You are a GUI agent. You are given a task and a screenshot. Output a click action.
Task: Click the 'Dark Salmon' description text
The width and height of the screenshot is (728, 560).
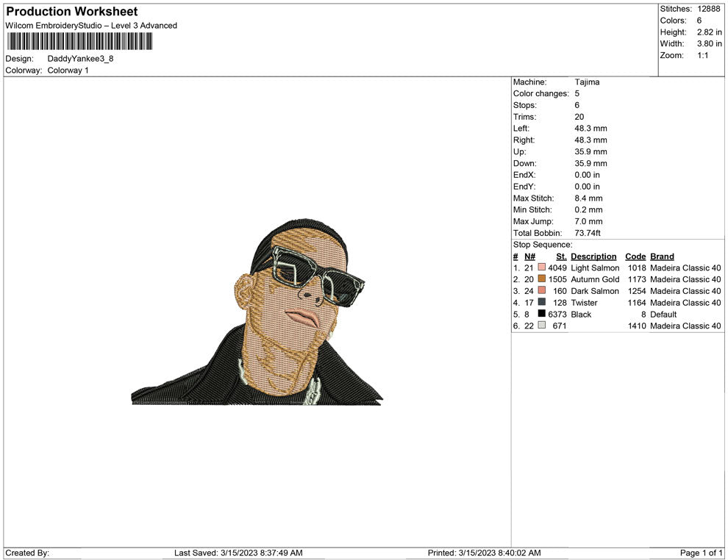(595, 291)
